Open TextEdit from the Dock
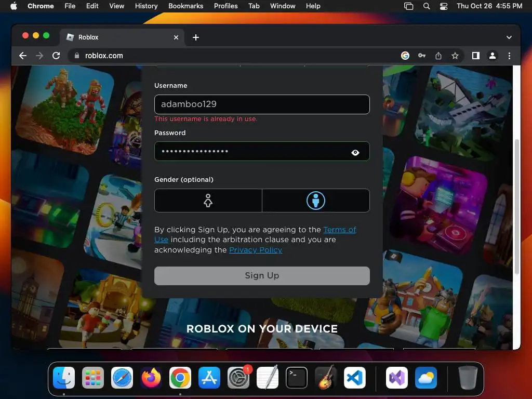This screenshot has width=532, height=399. pos(268,378)
